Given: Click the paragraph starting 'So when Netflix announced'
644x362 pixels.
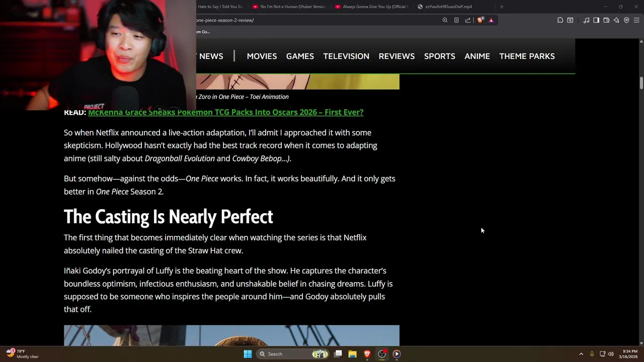Looking at the screenshot, I should tap(221, 145).
